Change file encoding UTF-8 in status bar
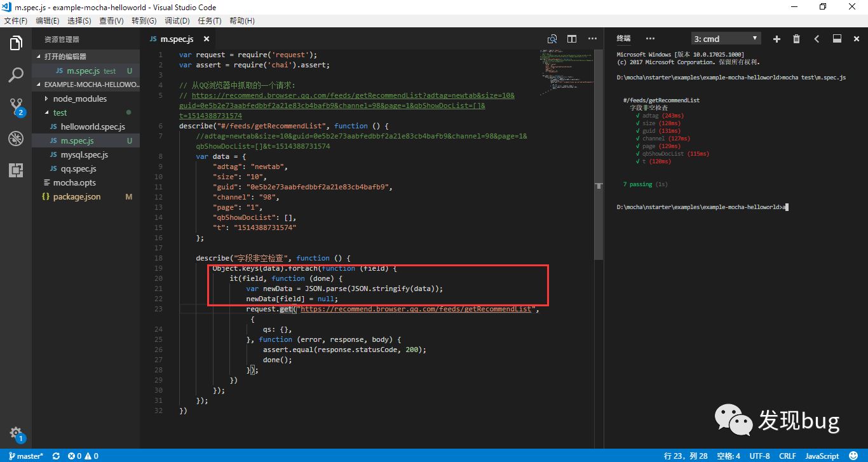This screenshot has height=462, width=868. 759,456
